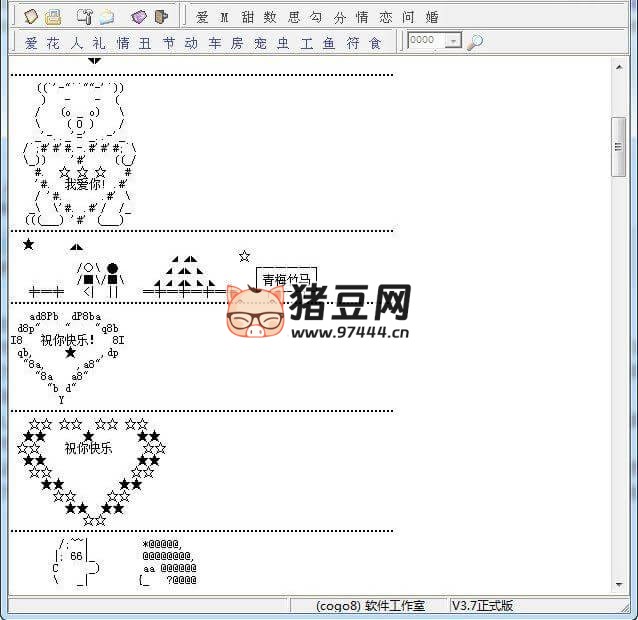Click the window resize grip in the status bar
638x620 pixels.
623,607
